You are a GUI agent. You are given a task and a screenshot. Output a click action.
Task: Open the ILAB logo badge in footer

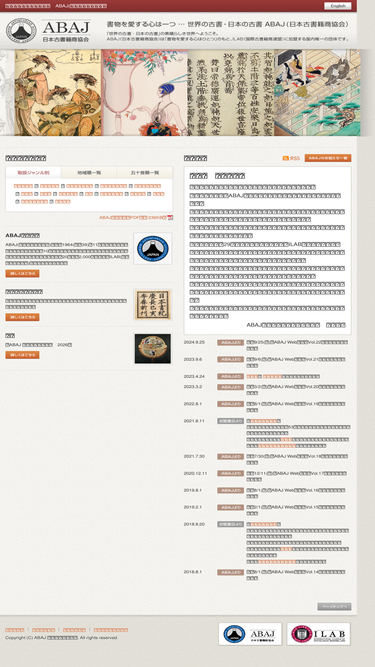(318, 634)
